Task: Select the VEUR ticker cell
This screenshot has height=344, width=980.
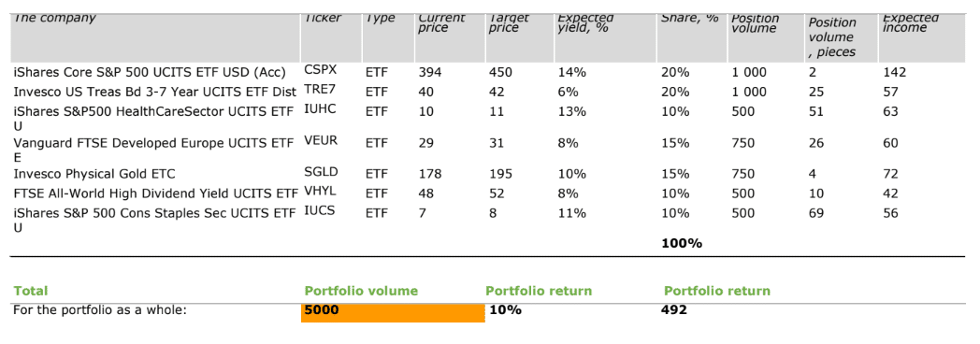Action: (321, 140)
